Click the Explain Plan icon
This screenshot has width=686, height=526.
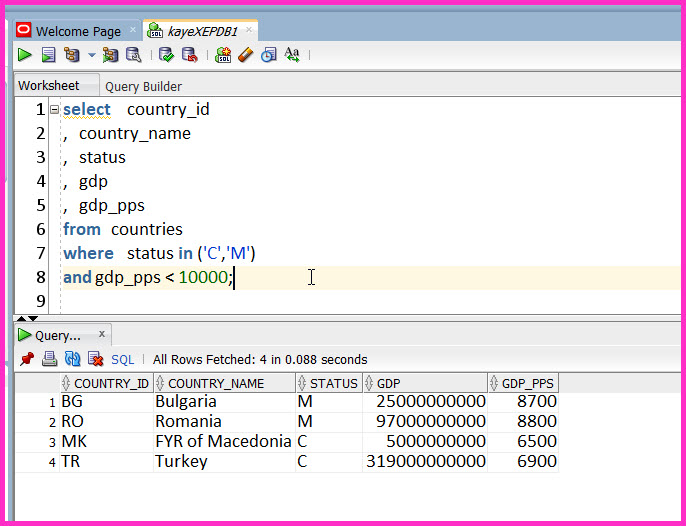click(x=72, y=55)
